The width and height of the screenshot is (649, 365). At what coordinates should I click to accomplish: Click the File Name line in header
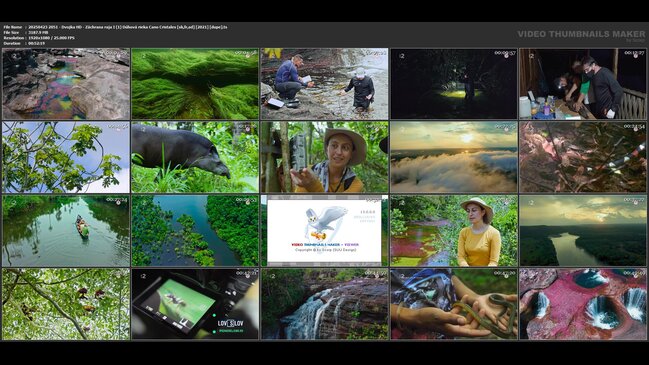115,27
